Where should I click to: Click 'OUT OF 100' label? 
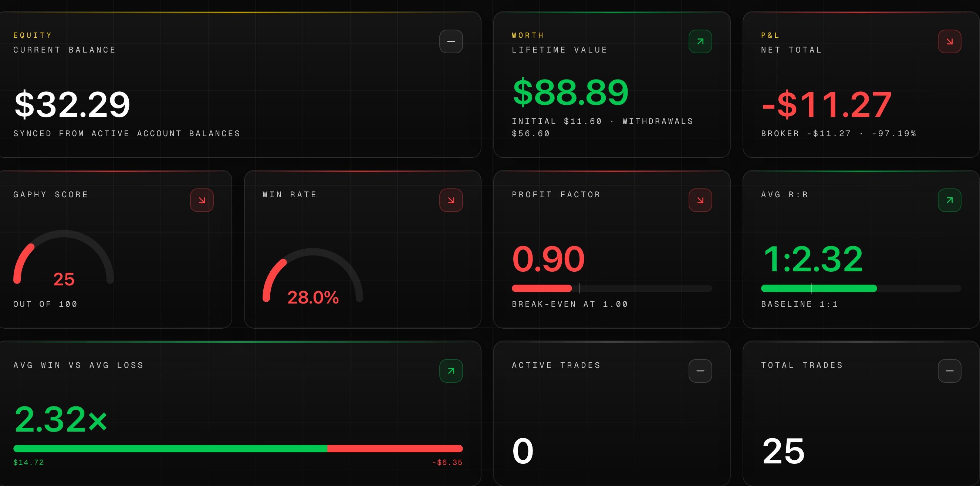(45, 304)
